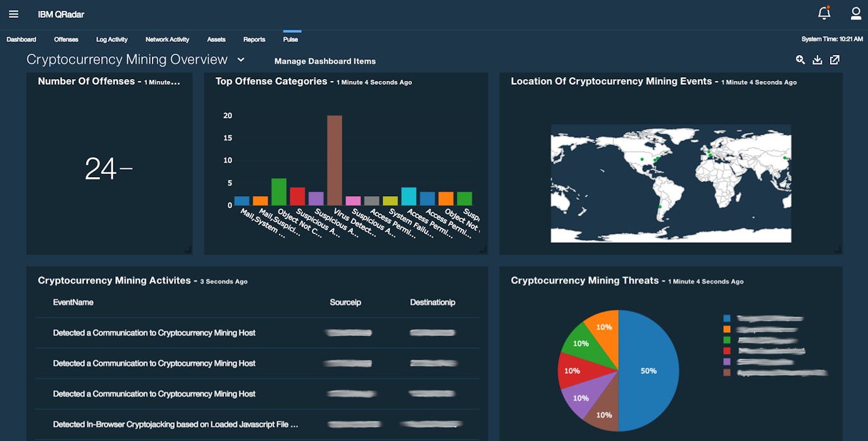Click the IBM QRadar logo

tap(61, 14)
